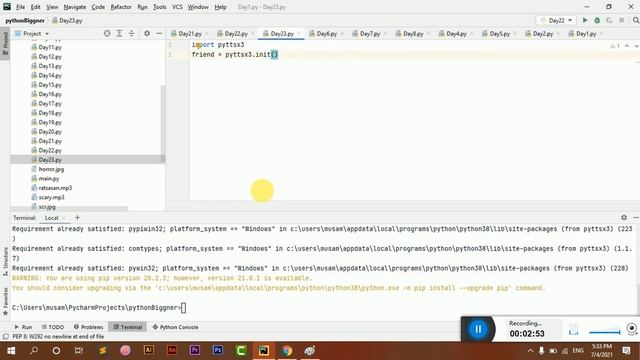
Task: Switch to the Day8.py editor tab
Action: tap(413, 34)
